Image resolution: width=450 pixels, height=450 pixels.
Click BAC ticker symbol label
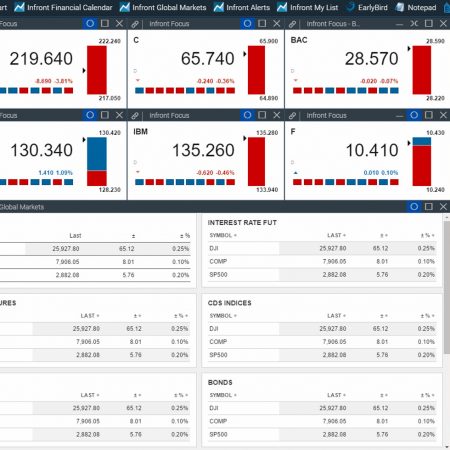click(299, 40)
